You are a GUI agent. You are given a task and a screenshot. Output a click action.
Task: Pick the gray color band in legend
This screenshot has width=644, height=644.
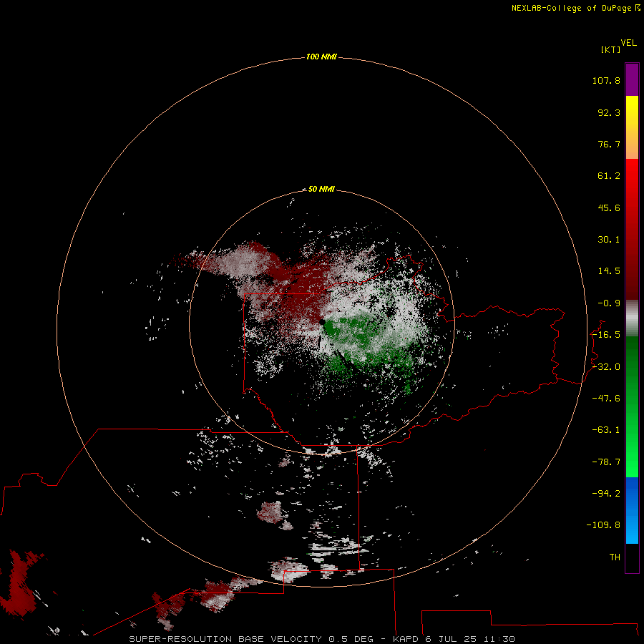click(632, 318)
